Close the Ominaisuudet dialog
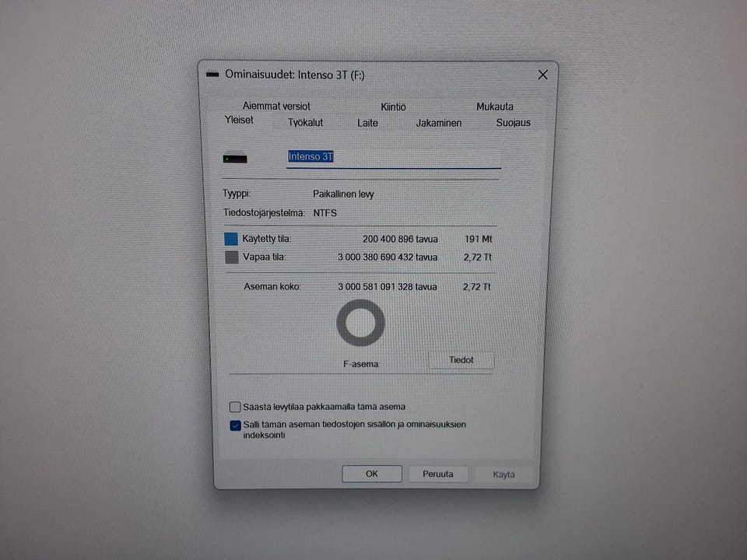The image size is (747, 560). pyautogui.click(x=542, y=75)
